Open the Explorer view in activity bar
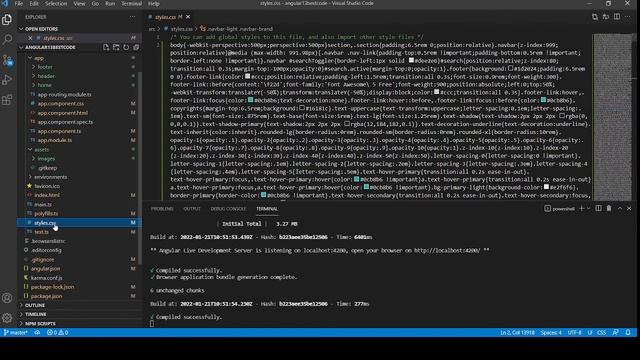Screen dimensions: 640x360 pos(7,19)
